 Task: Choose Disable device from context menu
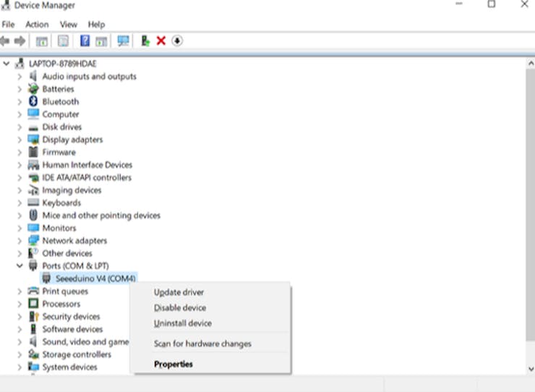(211, 307)
